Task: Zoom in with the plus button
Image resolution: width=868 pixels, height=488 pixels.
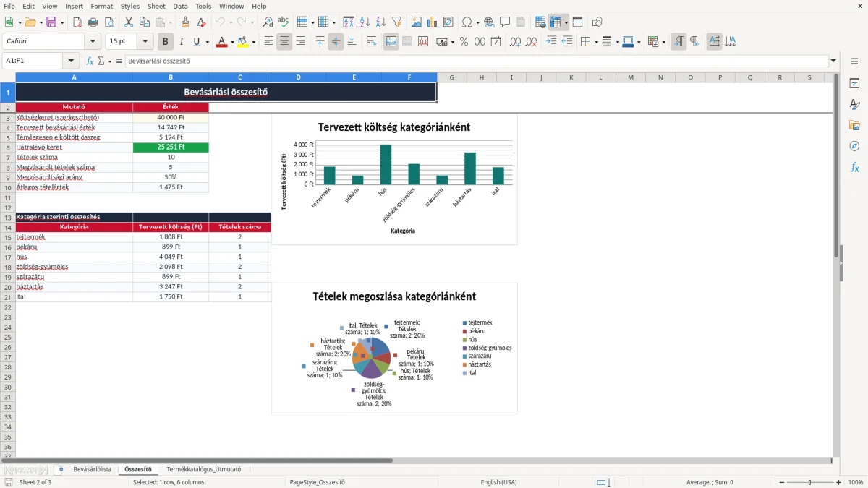Action: pos(838,482)
